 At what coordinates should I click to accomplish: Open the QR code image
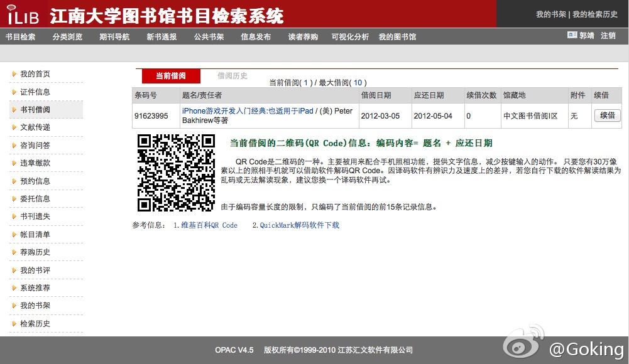[x=176, y=173]
